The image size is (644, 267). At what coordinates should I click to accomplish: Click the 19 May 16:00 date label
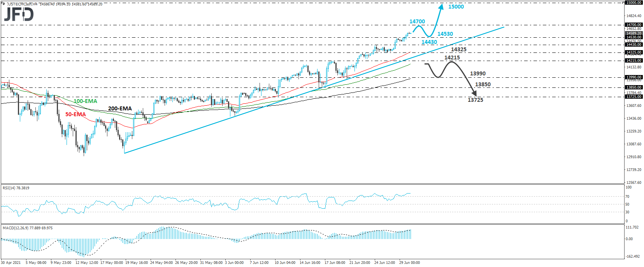[137, 263]
